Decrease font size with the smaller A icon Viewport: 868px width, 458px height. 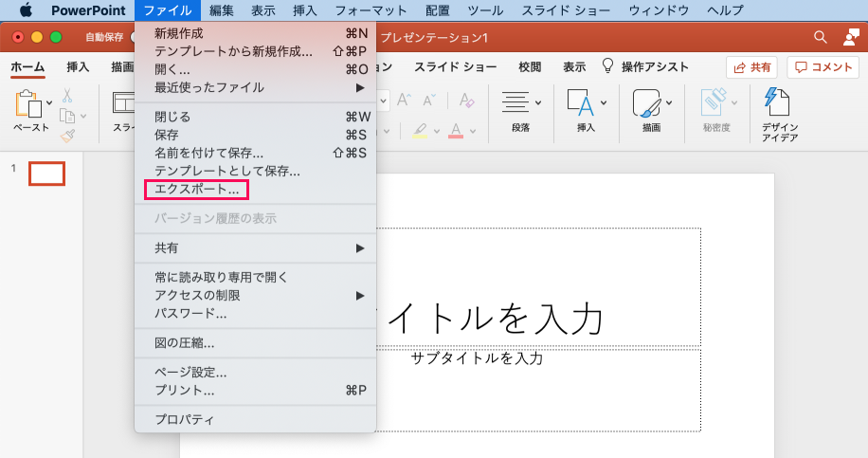[429, 100]
